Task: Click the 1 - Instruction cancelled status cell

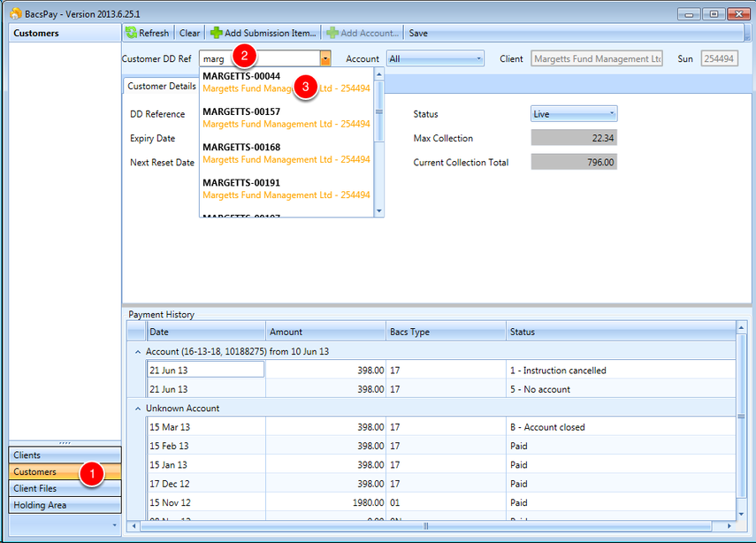Action: pyautogui.click(x=621, y=371)
